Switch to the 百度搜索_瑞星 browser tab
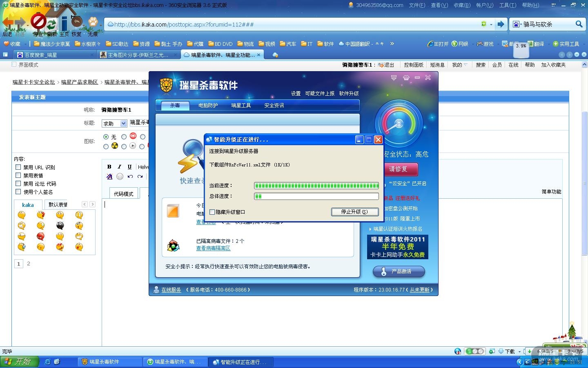 coord(56,55)
